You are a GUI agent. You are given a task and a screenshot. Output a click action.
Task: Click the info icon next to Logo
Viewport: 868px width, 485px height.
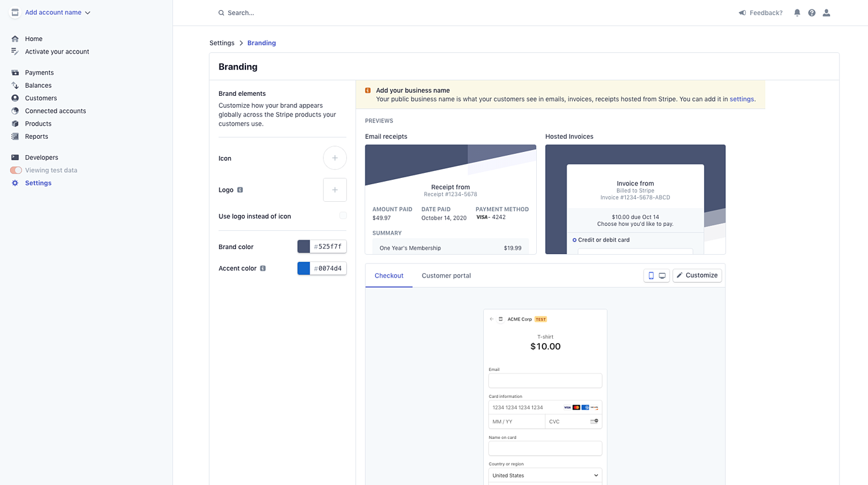click(x=240, y=190)
